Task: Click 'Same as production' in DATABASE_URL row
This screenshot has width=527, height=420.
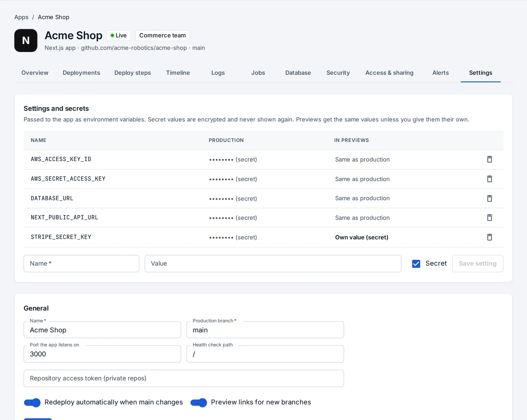Action: [362, 198]
